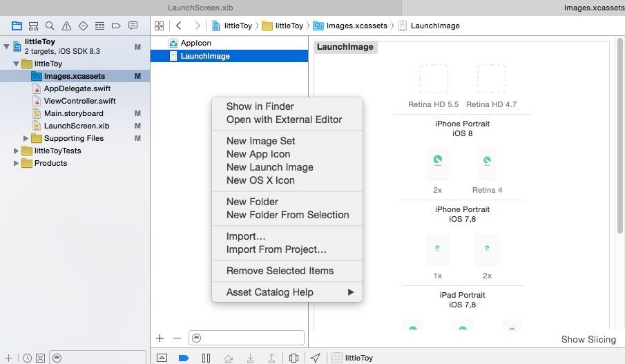Screen dimensions: 625x364
Task: Click the navigator bottom plus icon
Action: point(8,358)
